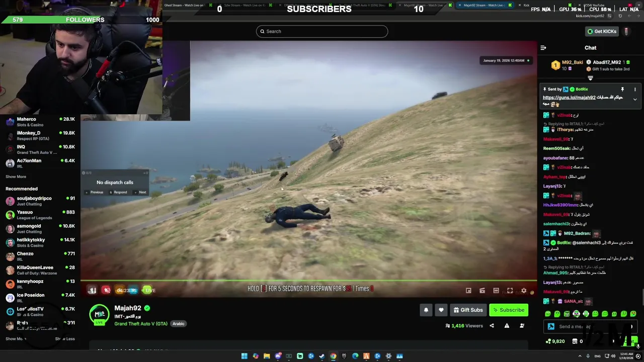This screenshot has height=362, width=644.
Task: Collapse the chat panel arrow
Action: coord(543,48)
